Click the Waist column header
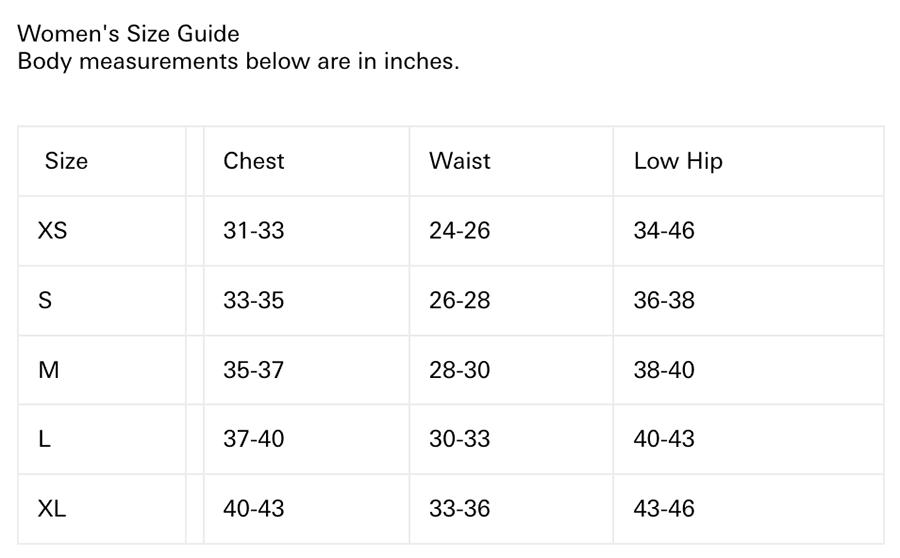 [x=459, y=161]
